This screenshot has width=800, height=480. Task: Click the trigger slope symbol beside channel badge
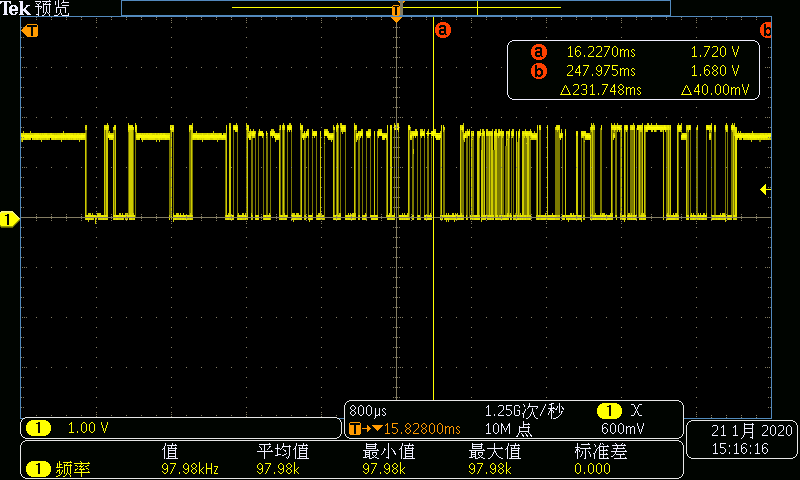tap(636, 411)
